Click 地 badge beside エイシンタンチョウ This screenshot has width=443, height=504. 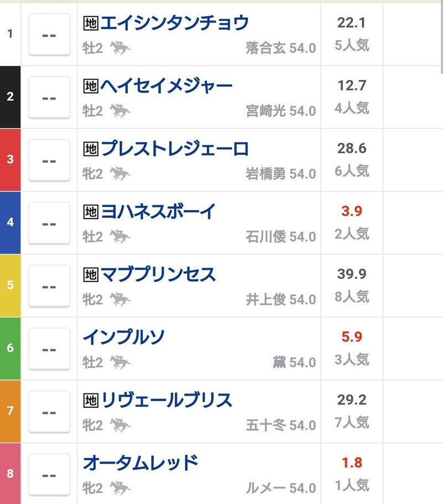pos(91,23)
